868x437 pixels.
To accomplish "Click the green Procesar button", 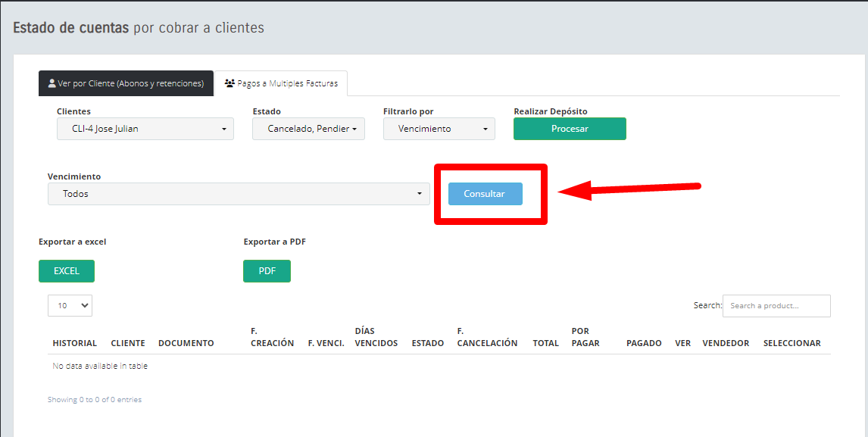I will click(570, 129).
